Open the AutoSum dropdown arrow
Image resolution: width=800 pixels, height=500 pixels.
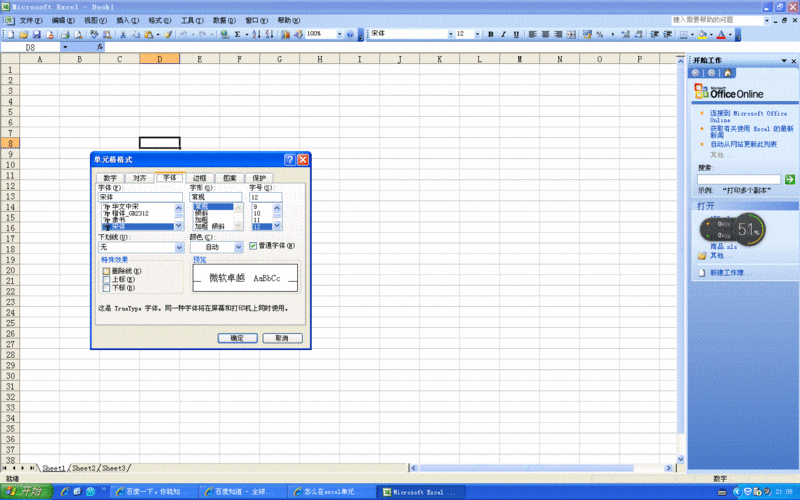click(x=246, y=34)
